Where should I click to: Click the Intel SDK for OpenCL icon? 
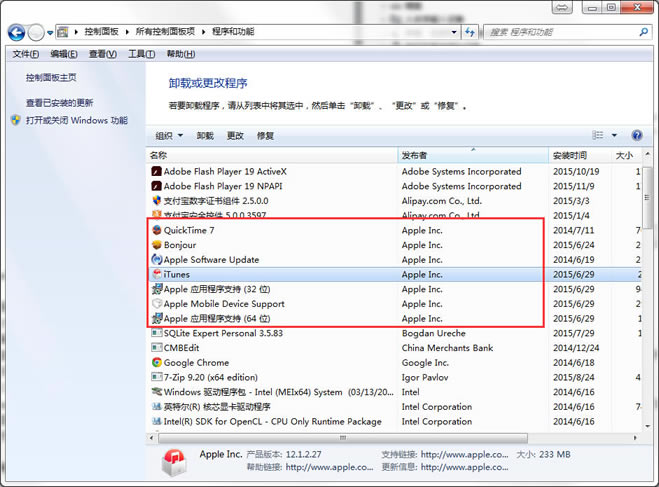[x=157, y=421]
